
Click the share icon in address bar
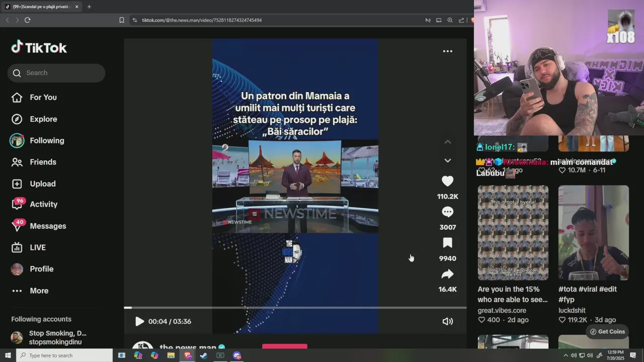point(461,20)
